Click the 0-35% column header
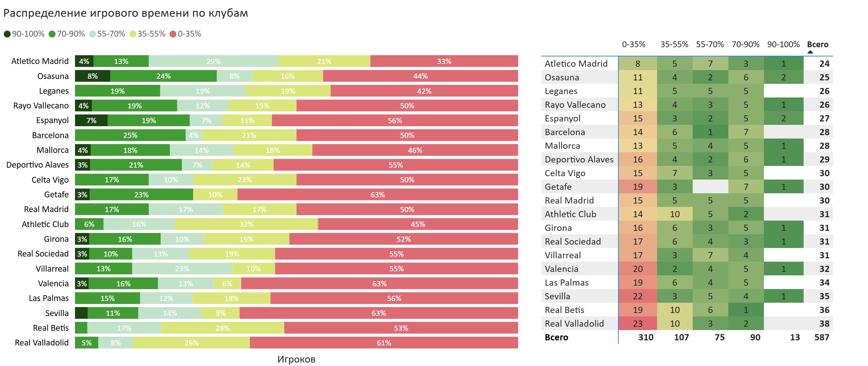The height and width of the screenshot is (366, 868). pyautogui.click(x=633, y=44)
